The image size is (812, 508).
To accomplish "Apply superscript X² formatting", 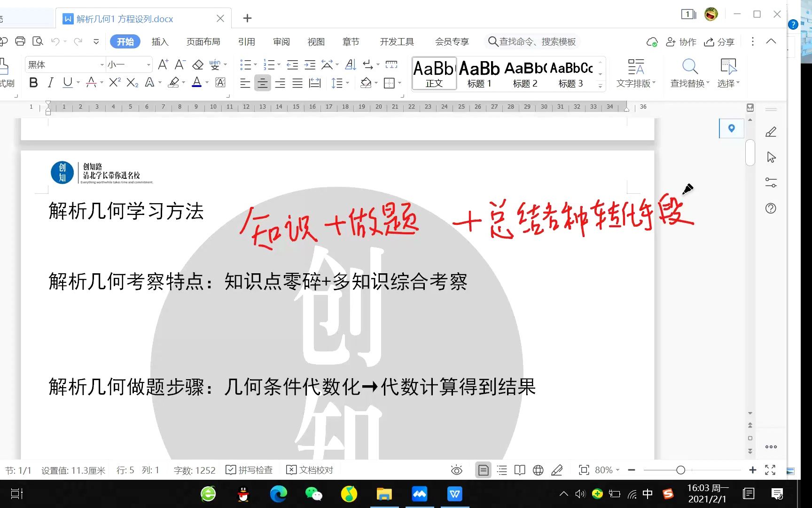I will (115, 83).
